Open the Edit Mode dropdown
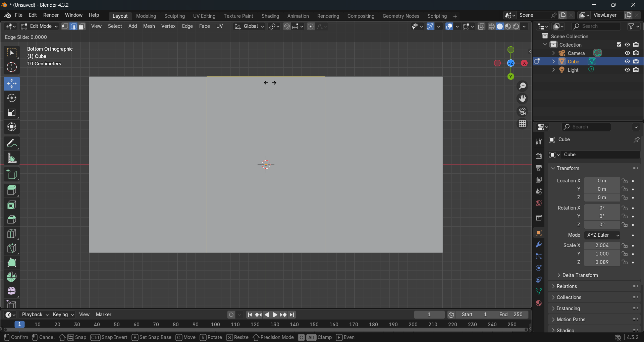This screenshot has width=644, height=342. tap(40, 26)
